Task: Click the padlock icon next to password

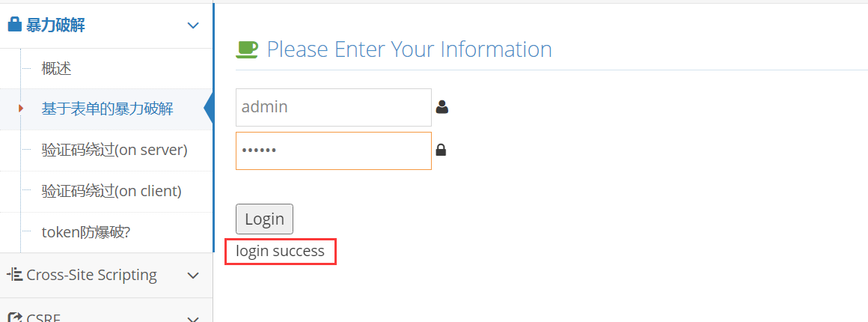Action: [x=441, y=150]
